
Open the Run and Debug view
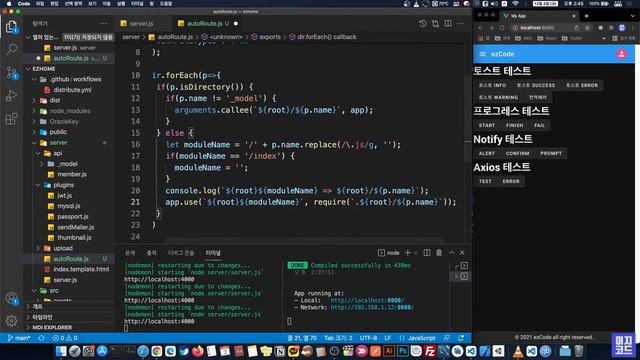11,96
